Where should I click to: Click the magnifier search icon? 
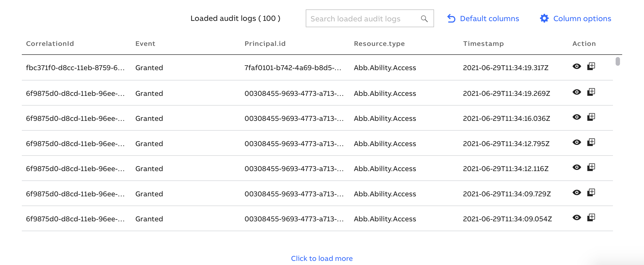pyautogui.click(x=424, y=18)
